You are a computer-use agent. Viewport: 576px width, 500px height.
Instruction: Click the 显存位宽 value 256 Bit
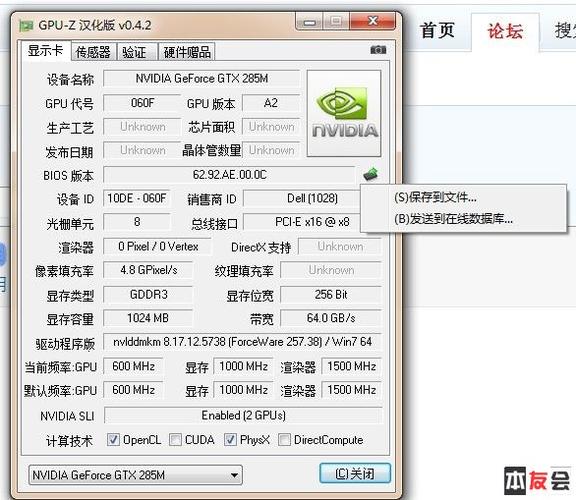[331, 295]
